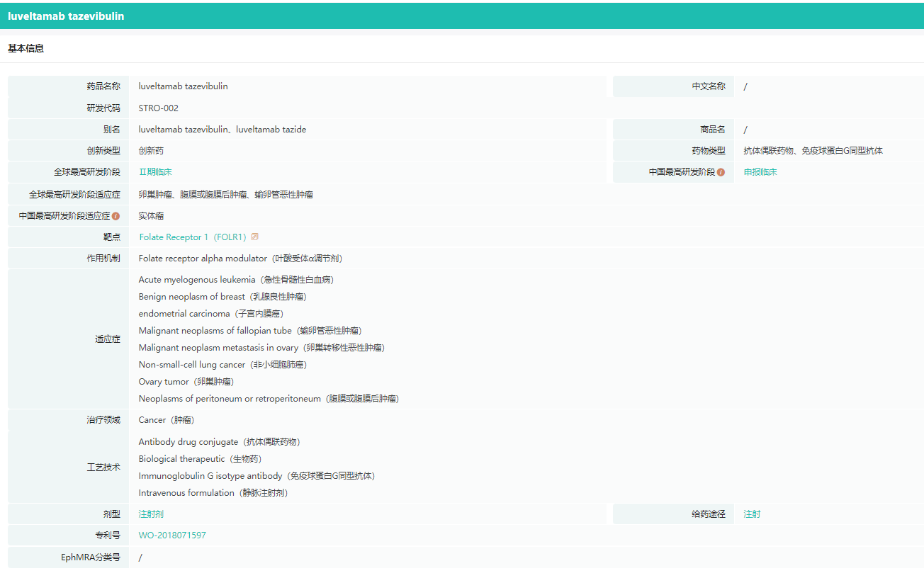The width and height of the screenshot is (924, 578).
Task: Click Malignant neoplasm metastasis in ovary entry
Action: coord(262,348)
